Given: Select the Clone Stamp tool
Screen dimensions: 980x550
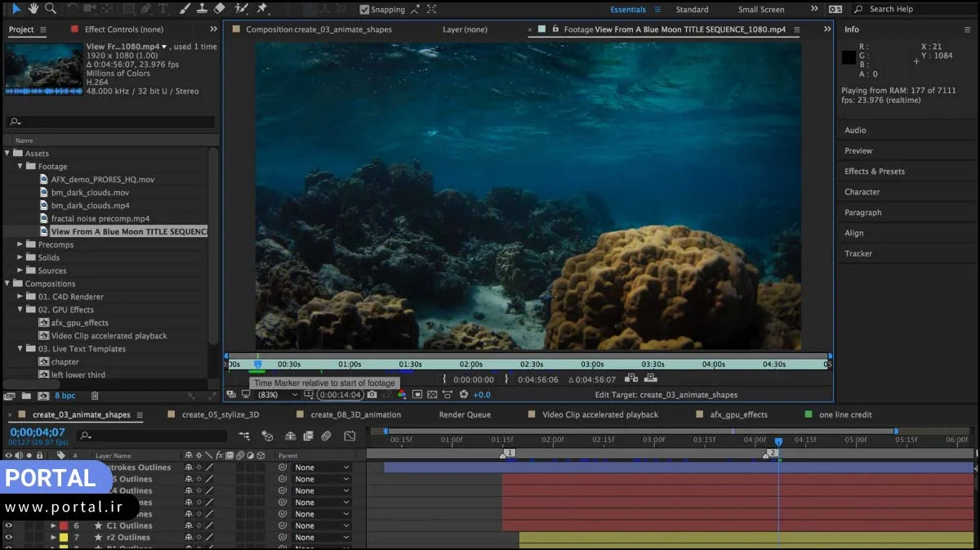Looking at the screenshot, I should click(202, 9).
